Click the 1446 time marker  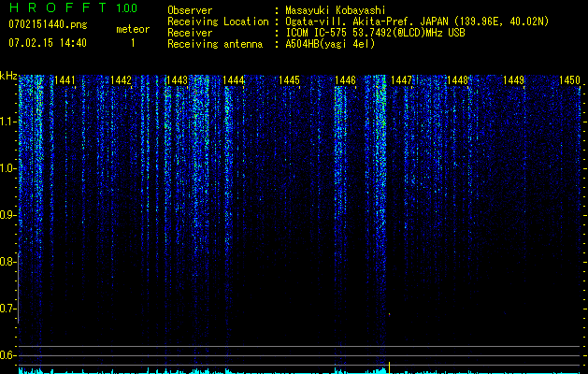click(345, 80)
